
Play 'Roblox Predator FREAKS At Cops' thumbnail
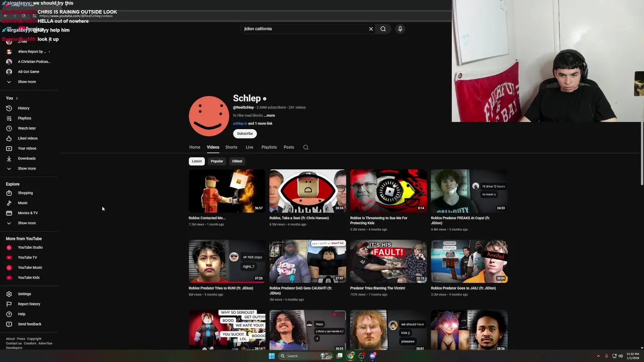469,191
